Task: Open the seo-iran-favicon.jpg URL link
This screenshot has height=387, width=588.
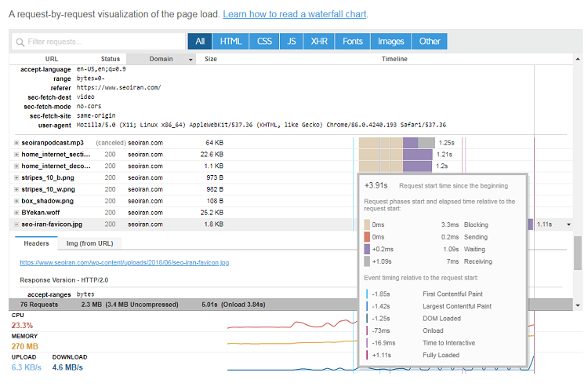Action: pyautogui.click(x=124, y=262)
